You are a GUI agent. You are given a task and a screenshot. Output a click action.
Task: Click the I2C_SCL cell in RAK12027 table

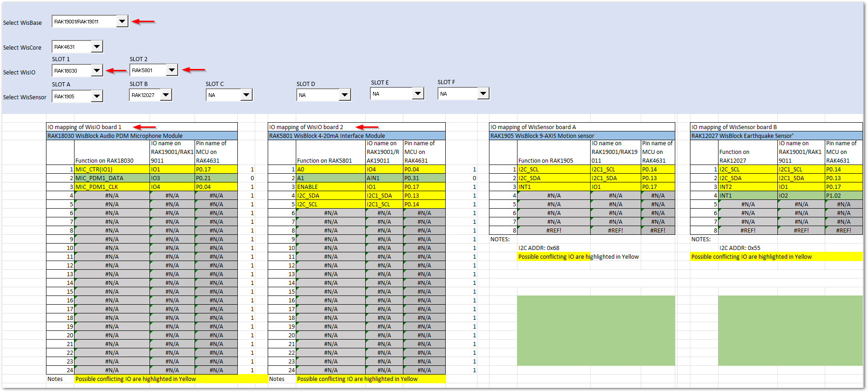748,169
